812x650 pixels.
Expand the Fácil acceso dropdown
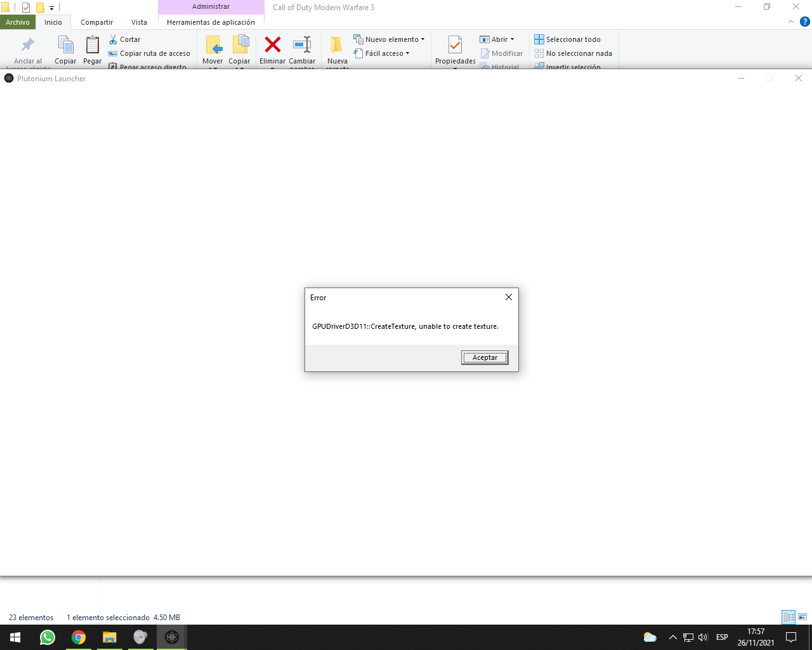coord(407,53)
